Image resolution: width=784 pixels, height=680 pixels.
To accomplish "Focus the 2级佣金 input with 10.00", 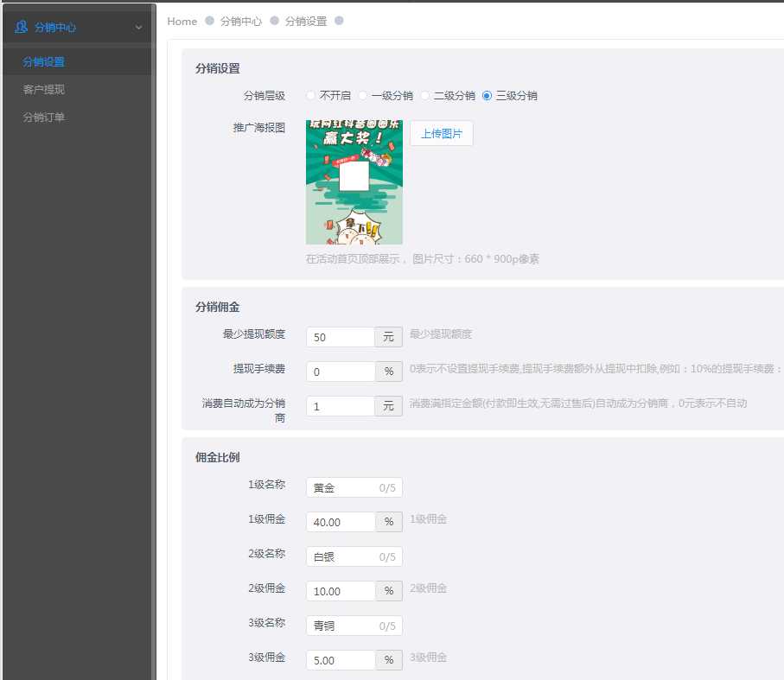I will (341, 591).
